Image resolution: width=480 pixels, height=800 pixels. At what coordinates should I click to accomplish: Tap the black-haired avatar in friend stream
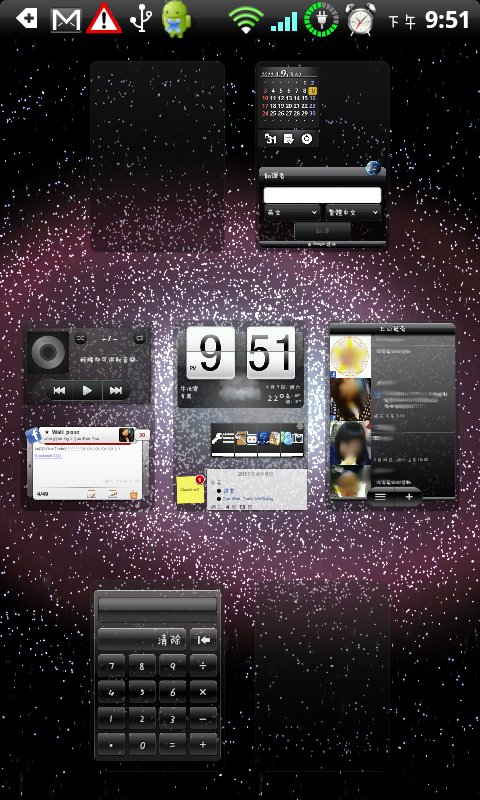pyautogui.click(x=350, y=442)
